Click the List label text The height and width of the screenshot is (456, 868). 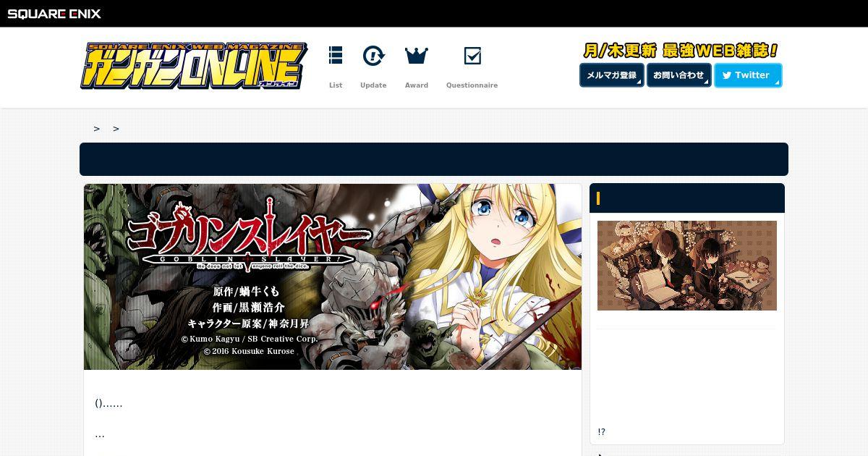click(x=336, y=85)
